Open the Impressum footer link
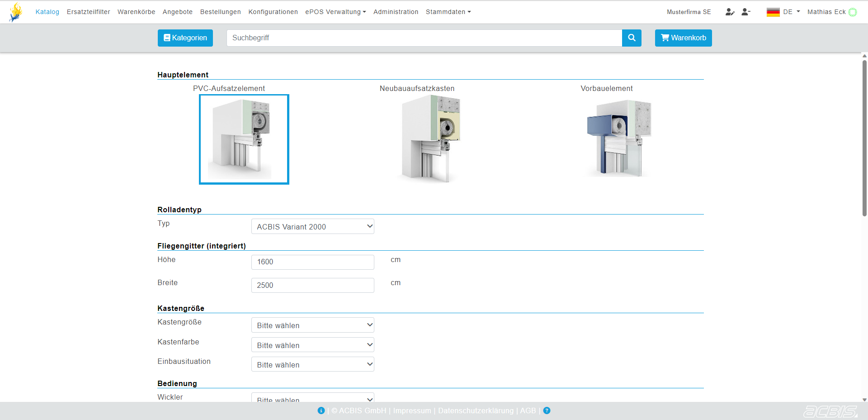 (412, 410)
